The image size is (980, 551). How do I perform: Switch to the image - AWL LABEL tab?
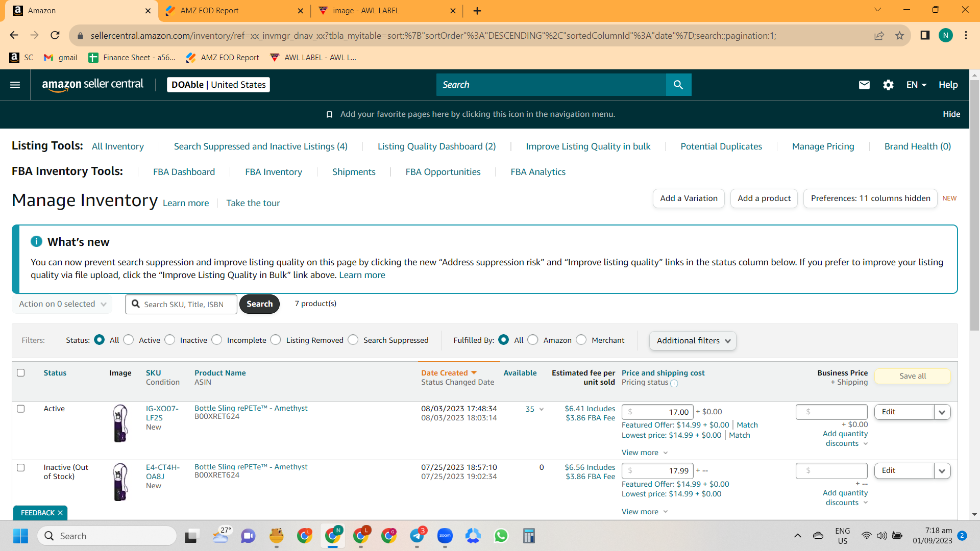pos(387,11)
